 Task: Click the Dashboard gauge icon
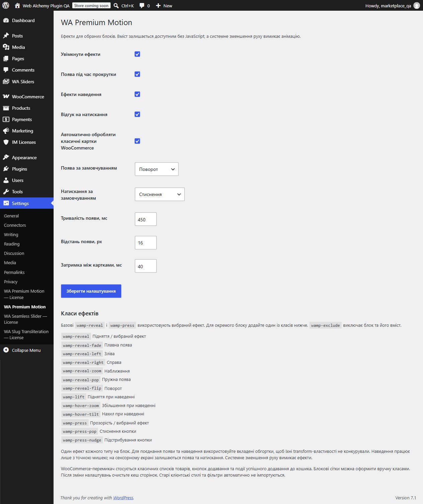coord(6,20)
